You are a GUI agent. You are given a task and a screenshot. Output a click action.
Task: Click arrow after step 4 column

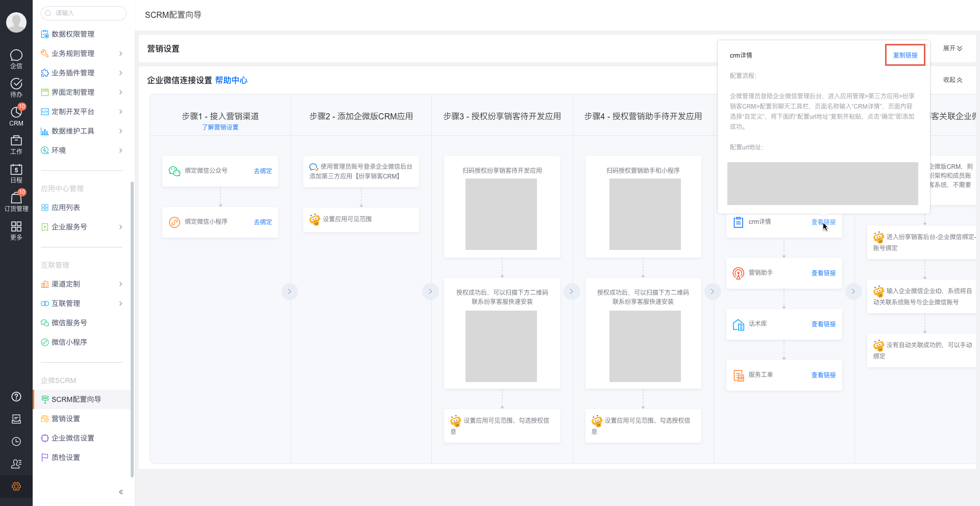(712, 291)
